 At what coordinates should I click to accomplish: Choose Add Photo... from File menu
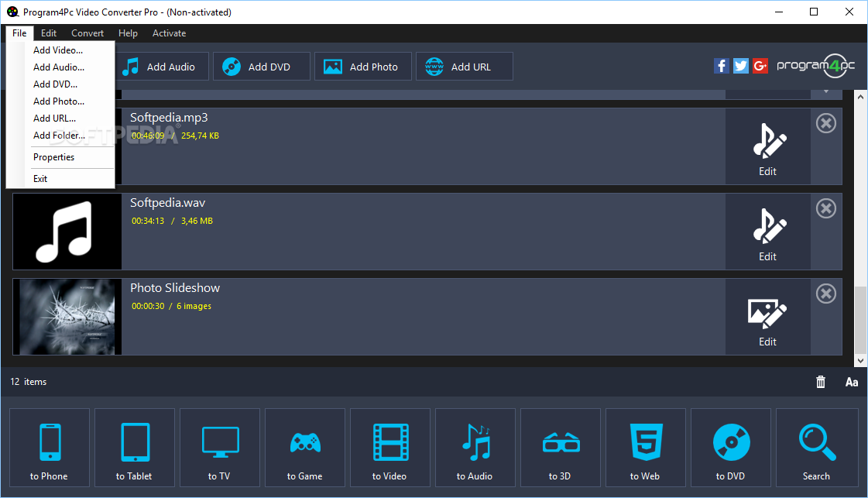[x=60, y=102]
